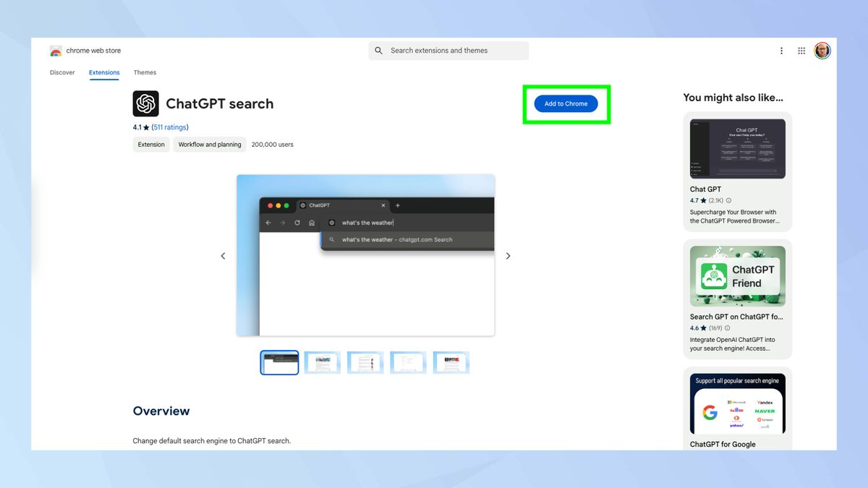Click the Integrate OpenAI ChatGPT description
This screenshot has height=488, width=868.
pyautogui.click(x=733, y=344)
